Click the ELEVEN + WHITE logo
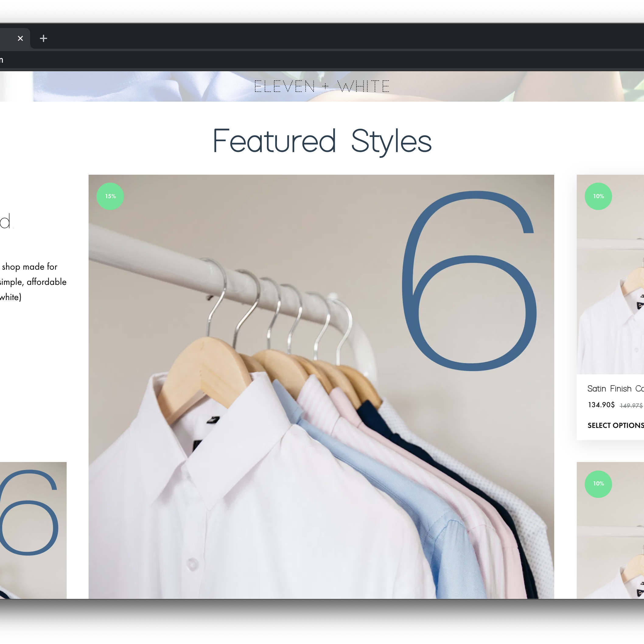The image size is (644, 644). [x=322, y=86]
